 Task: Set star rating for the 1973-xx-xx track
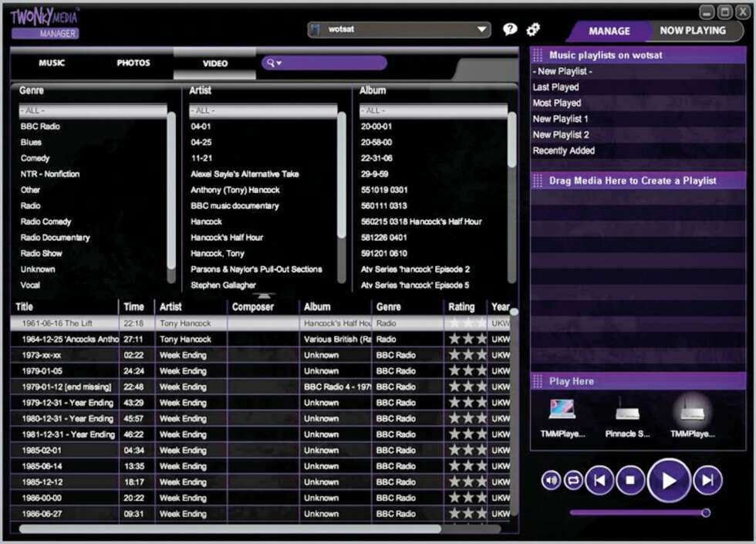pyautogui.click(x=467, y=355)
